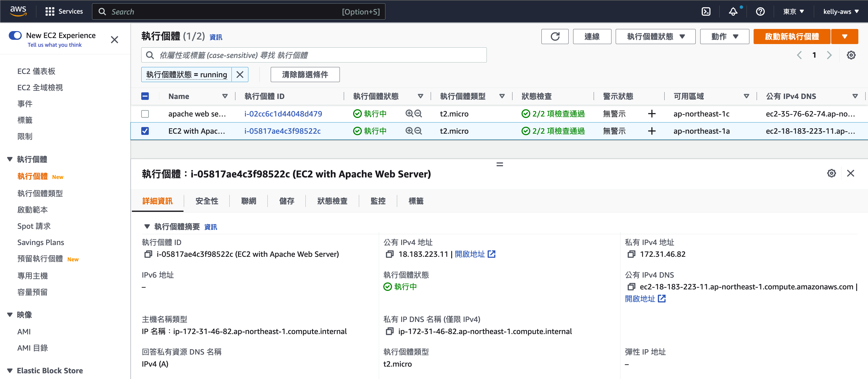Open the help question mark menu

pyautogui.click(x=760, y=11)
